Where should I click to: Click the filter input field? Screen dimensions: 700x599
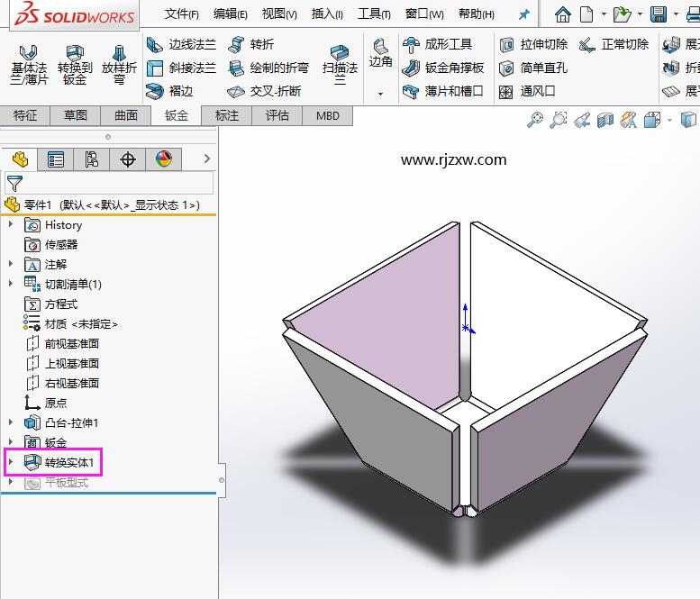point(109,184)
